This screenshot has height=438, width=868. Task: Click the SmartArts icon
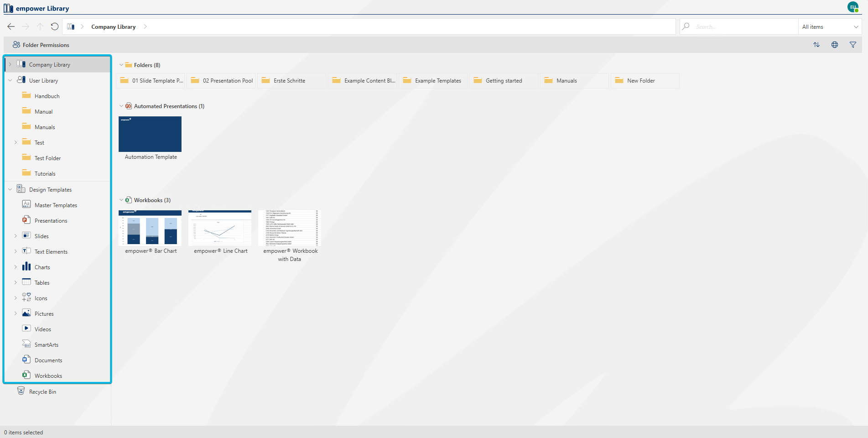click(x=26, y=344)
